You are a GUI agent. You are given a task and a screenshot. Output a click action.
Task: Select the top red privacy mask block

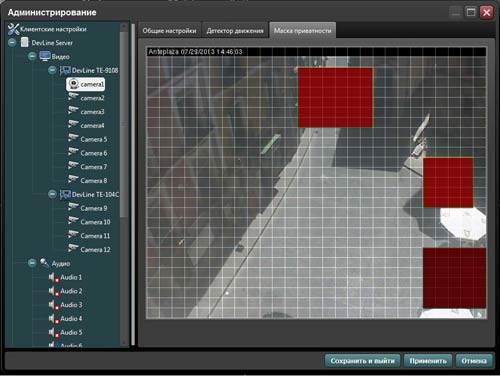335,97
